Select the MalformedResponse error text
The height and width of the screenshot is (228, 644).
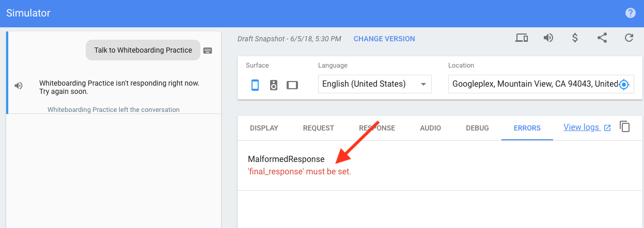pos(286,159)
